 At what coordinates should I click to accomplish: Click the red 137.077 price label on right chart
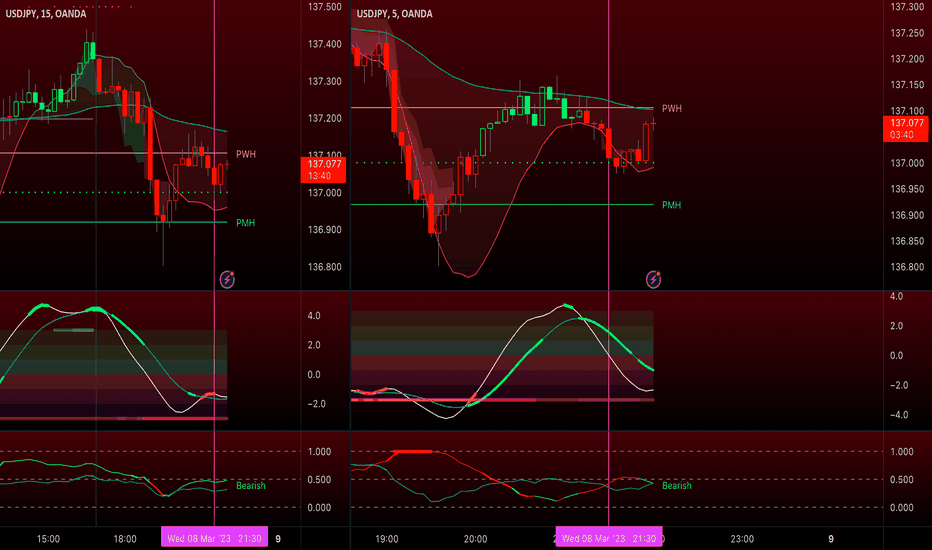[906, 128]
